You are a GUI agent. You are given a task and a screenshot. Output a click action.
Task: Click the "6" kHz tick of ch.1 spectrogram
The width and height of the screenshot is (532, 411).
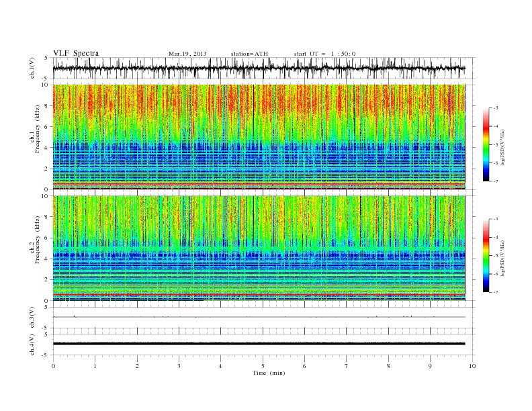click(x=47, y=126)
